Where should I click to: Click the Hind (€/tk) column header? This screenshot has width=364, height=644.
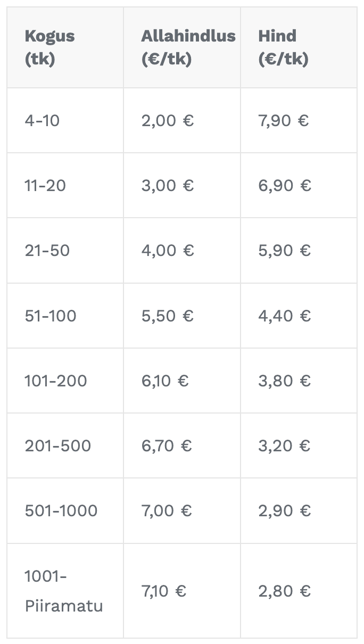283,47
